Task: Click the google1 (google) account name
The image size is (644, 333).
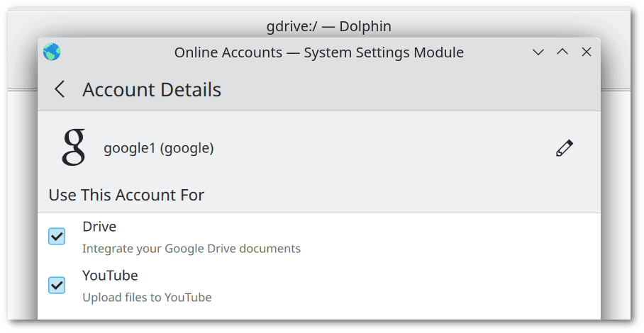Action: point(159,148)
